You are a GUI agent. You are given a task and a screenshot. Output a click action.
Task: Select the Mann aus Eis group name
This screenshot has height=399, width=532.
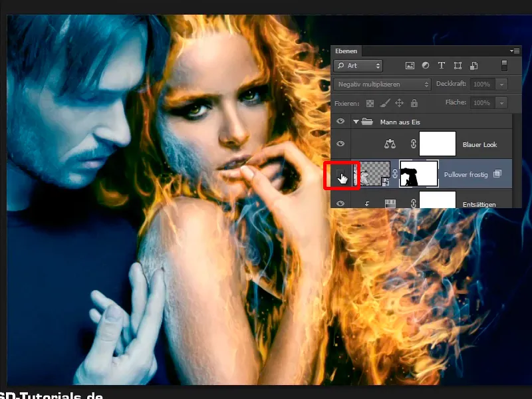click(400, 122)
